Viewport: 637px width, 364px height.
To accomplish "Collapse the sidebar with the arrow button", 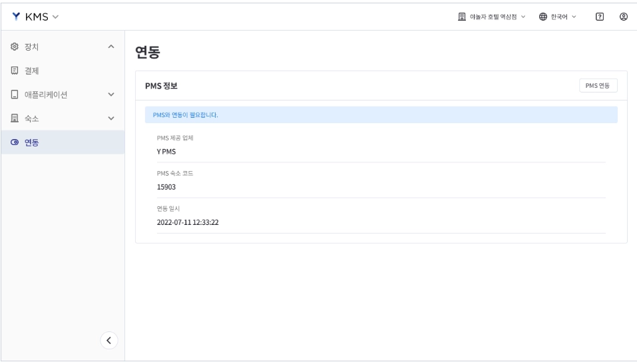I will [109, 341].
